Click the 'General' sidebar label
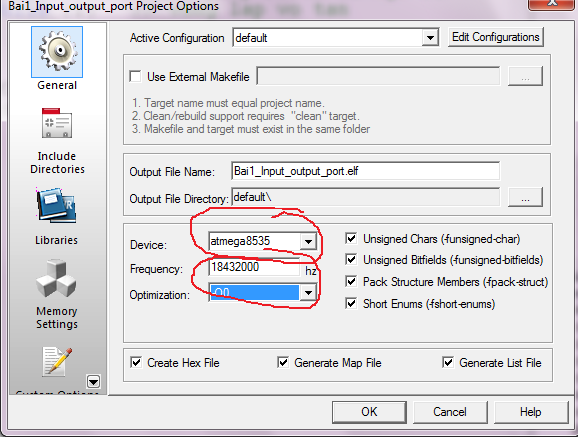Image resolution: width=578 pixels, height=439 pixels. (x=57, y=85)
